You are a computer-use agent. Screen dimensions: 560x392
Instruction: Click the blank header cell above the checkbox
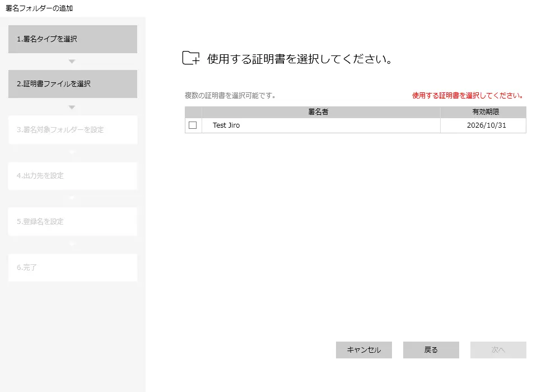193,112
